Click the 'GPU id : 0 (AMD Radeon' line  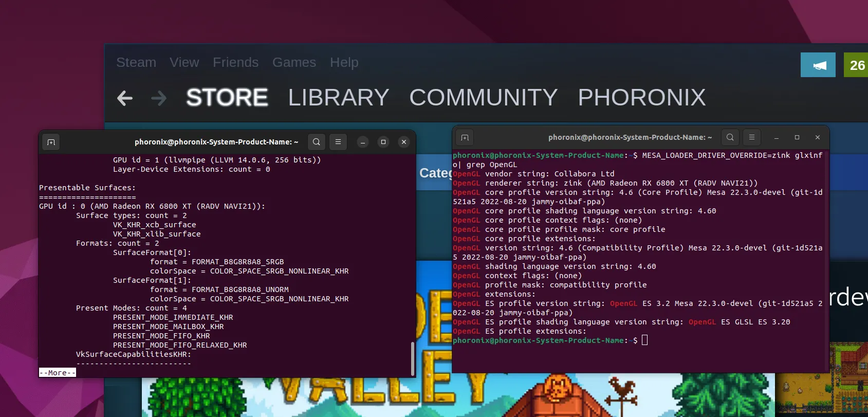tap(152, 206)
